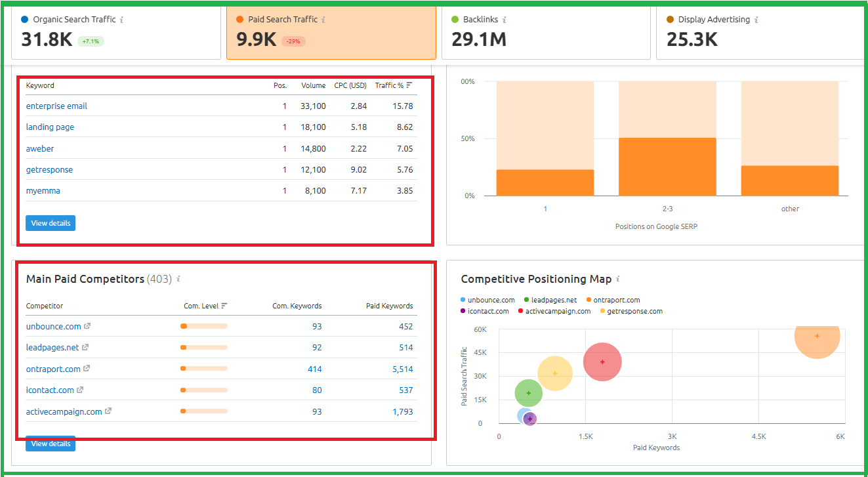Open activecampaign.com external link icon
The image size is (868, 477).
tap(108, 411)
